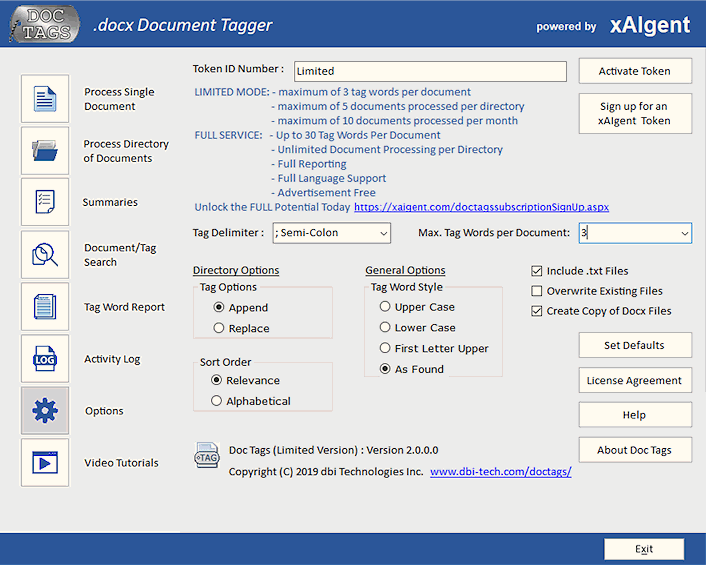Open the www.dbi-tech.com/doctags/ link
The height and width of the screenshot is (565, 706).
click(x=501, y=471)
